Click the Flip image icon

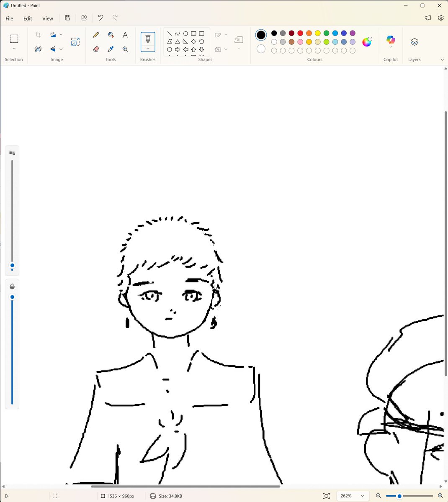coord(53,49)
